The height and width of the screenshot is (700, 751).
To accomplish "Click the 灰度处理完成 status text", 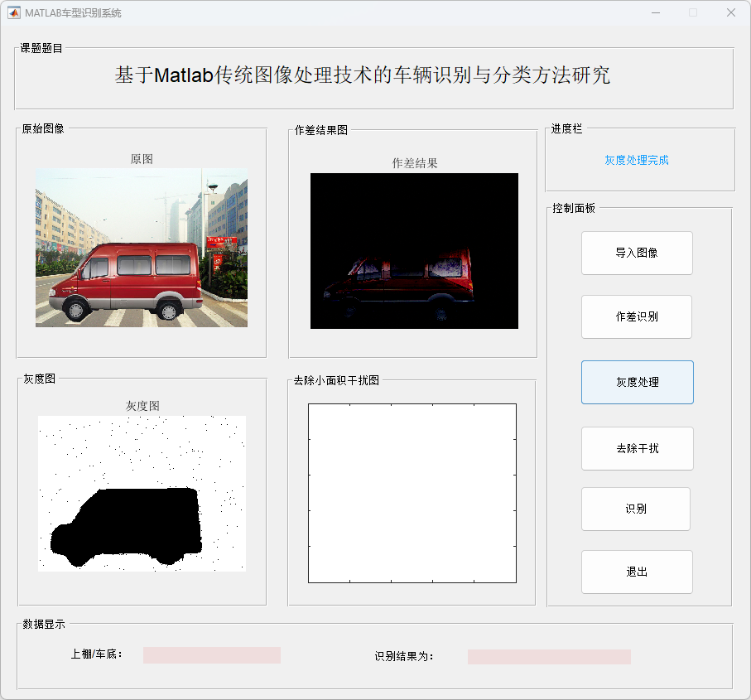I will [636, 160].
